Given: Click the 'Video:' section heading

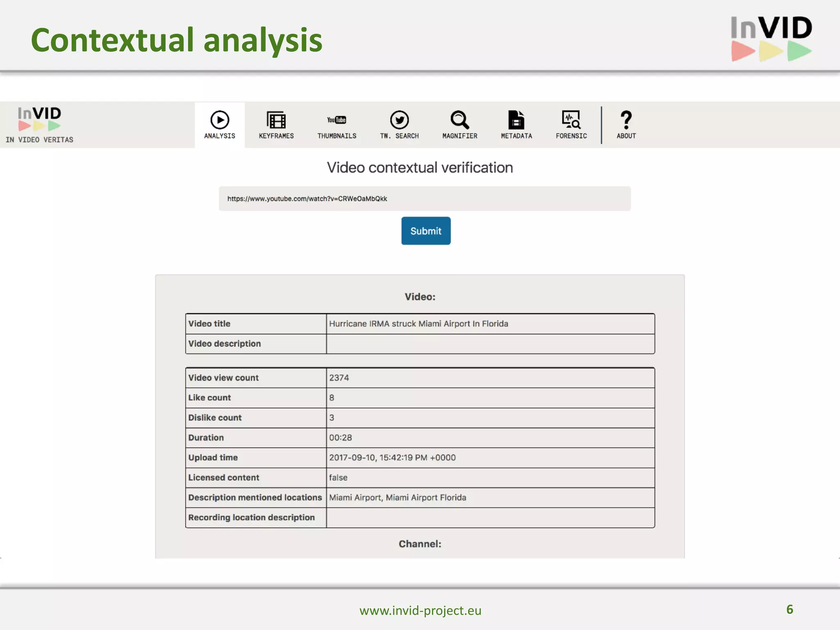Looking at the screenshot, I should (420, 297).
